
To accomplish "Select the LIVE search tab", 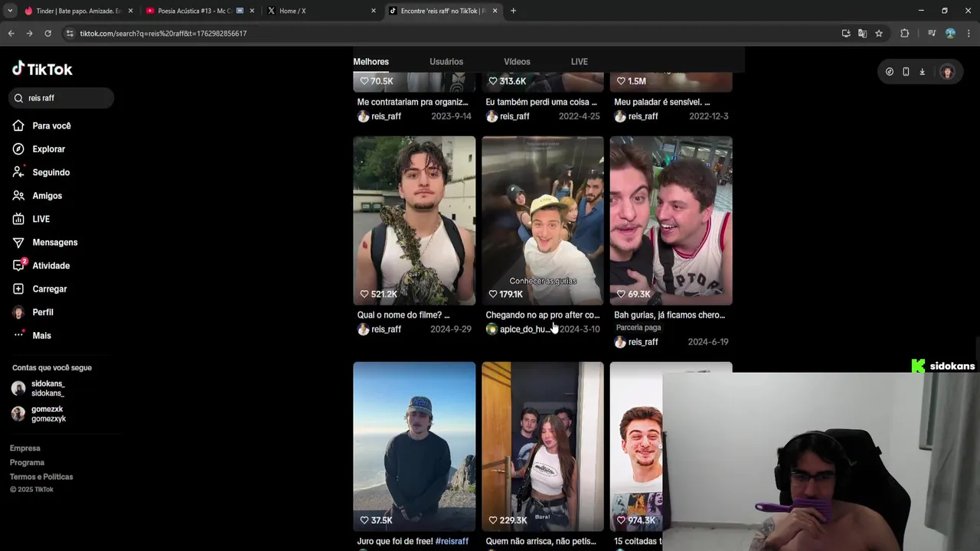I will [580, 62].
